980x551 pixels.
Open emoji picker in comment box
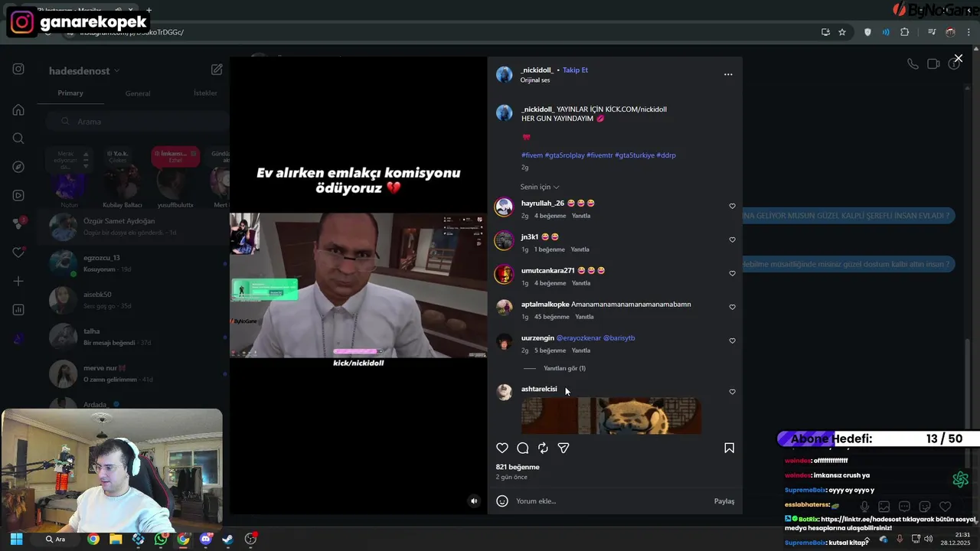click(x=502, y=501)
